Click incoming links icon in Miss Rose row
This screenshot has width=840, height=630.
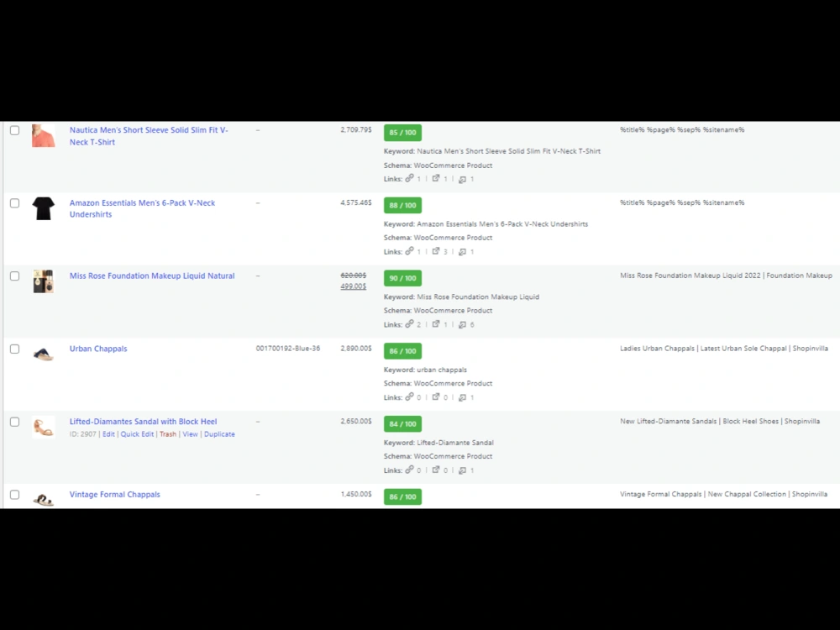click(x=462, y=324)
